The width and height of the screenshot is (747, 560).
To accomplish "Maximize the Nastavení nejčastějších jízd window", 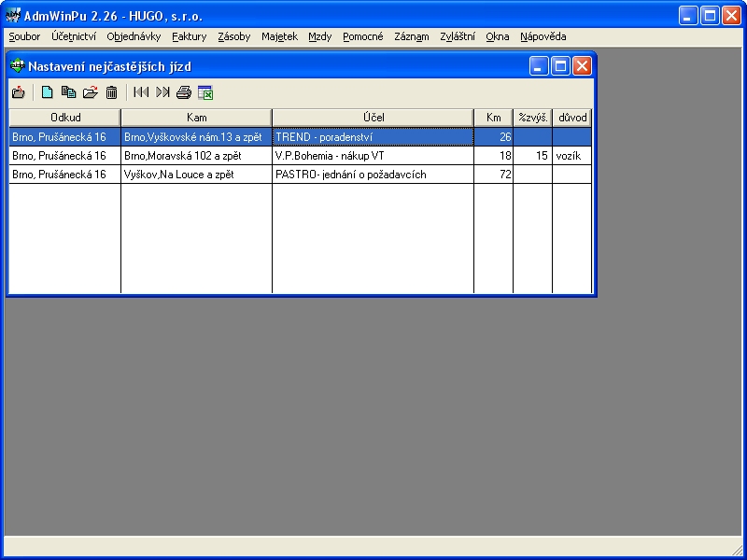I will [560, 66].
